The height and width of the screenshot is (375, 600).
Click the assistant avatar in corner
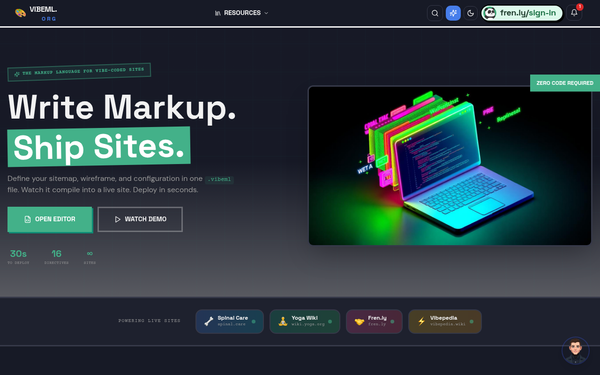pyautogui.click(x=576, y=351)
